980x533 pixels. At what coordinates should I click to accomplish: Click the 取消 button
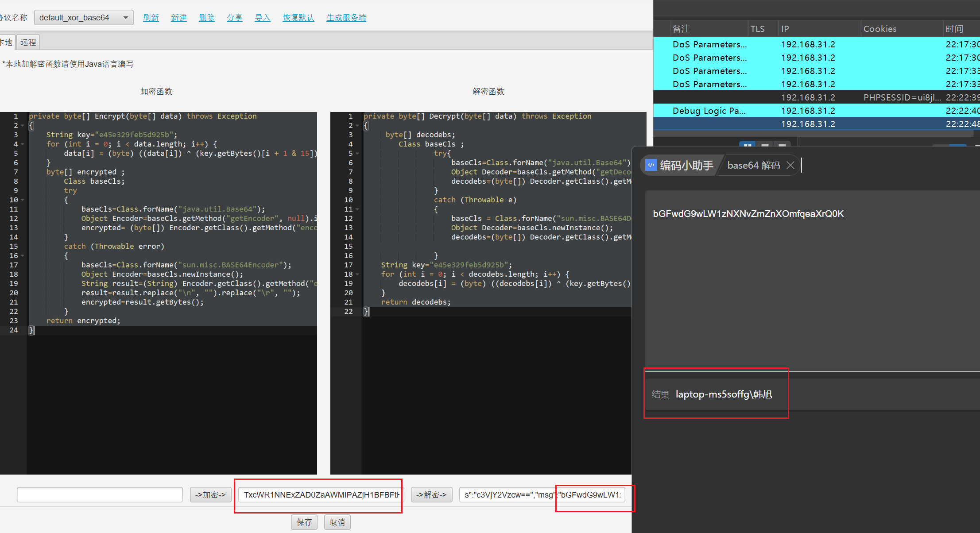point(337,522)
